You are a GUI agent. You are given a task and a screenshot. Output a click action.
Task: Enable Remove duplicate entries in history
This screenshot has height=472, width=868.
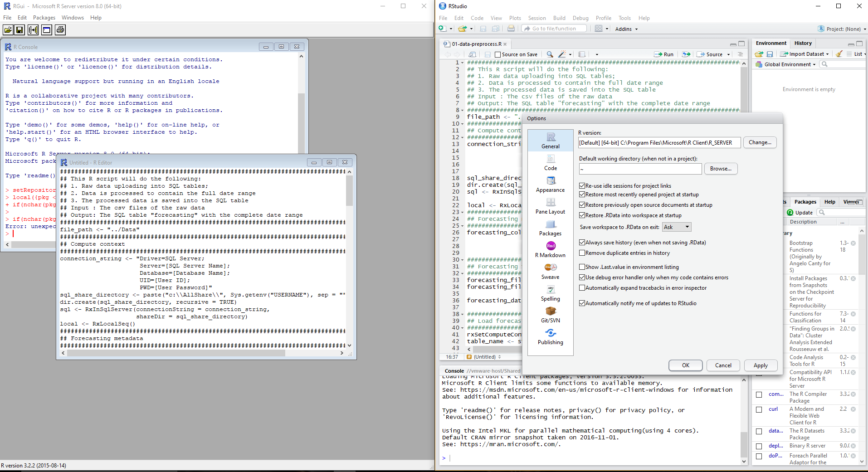(x=582, y=253)
